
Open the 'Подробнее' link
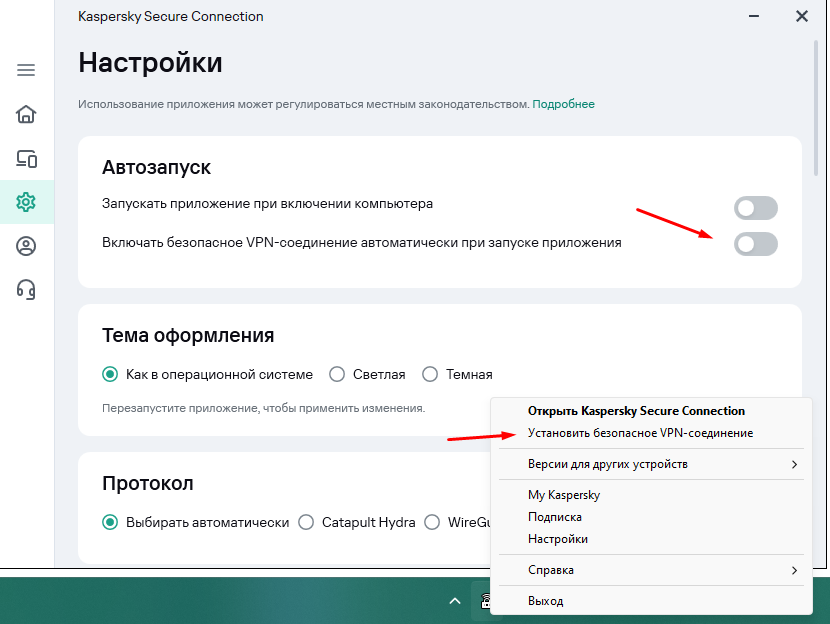(563, 104)
